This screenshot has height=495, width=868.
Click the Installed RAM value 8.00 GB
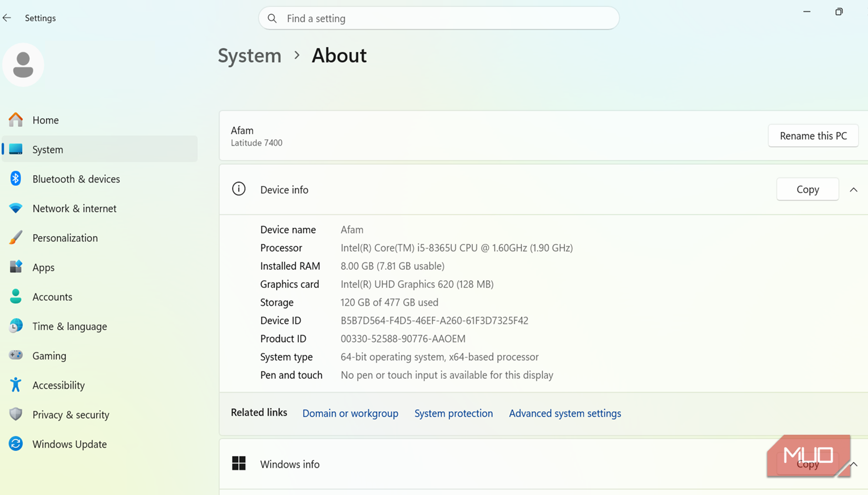click(392, 266)
